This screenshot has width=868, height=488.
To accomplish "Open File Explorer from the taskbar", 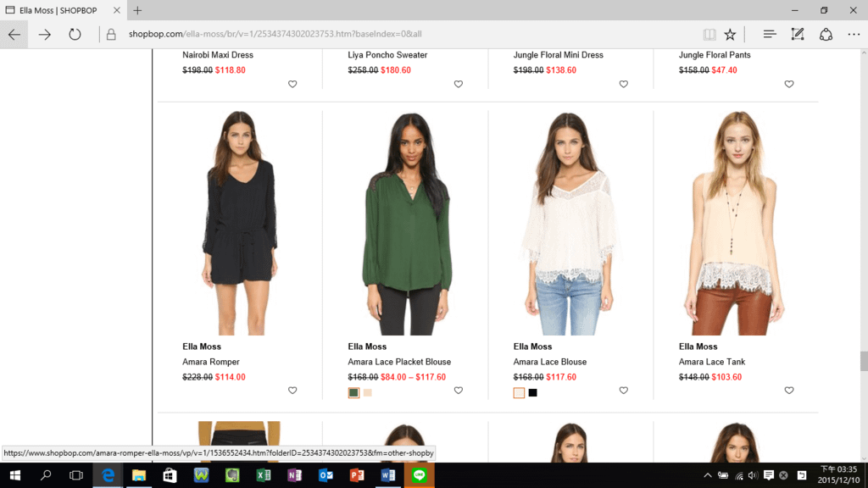I will [x=138, y=475].
